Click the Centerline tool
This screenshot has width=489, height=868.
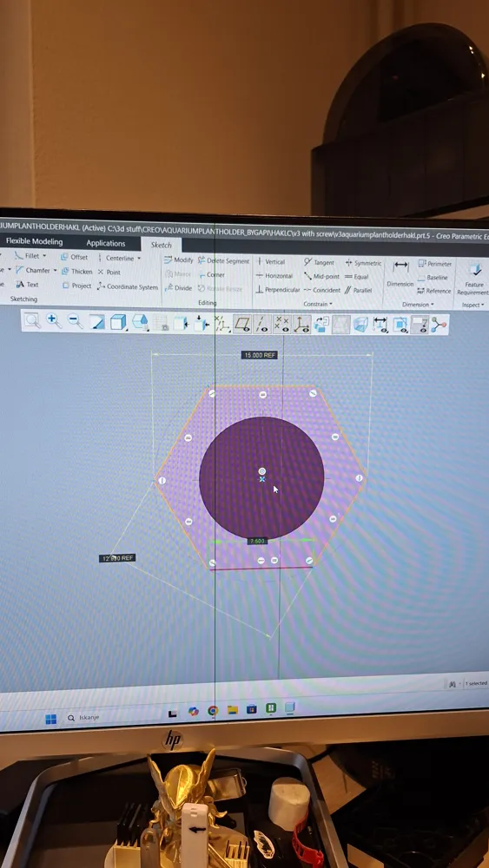click(116, 258)
